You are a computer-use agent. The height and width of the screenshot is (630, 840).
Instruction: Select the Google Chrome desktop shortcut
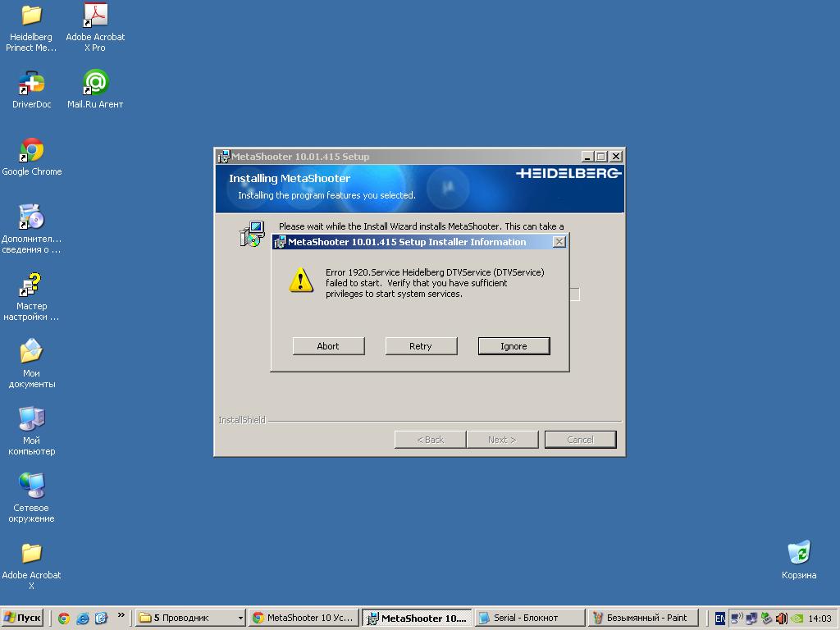pos(31,150)
